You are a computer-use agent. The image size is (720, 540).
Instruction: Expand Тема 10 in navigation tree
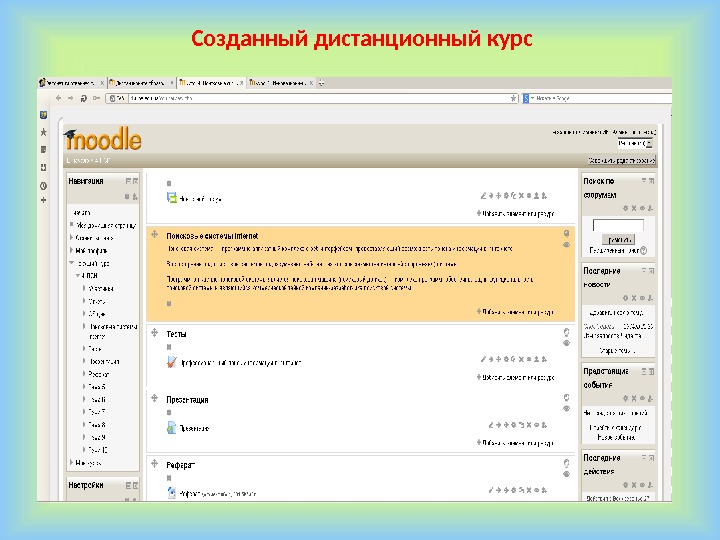click(84, 450)
